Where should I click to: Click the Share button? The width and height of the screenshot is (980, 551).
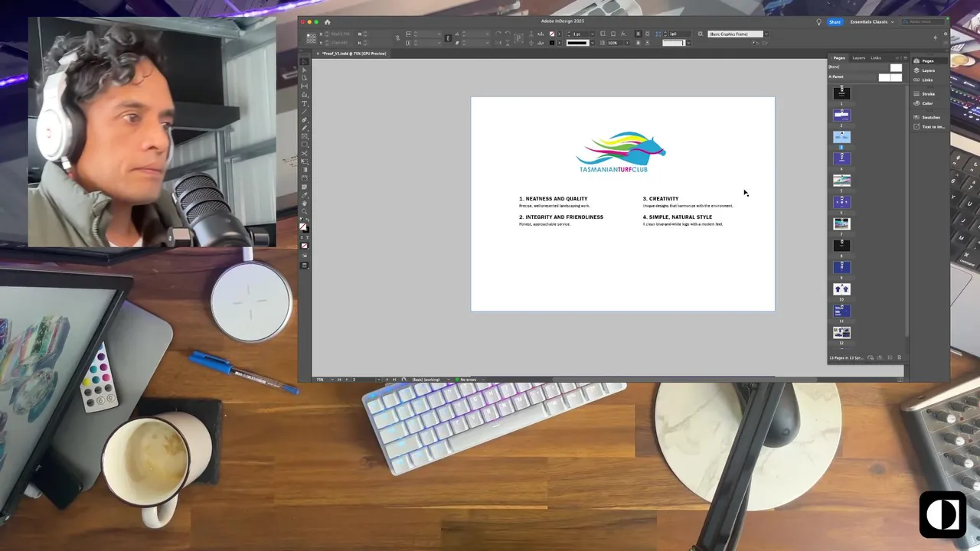pos(835,21)
